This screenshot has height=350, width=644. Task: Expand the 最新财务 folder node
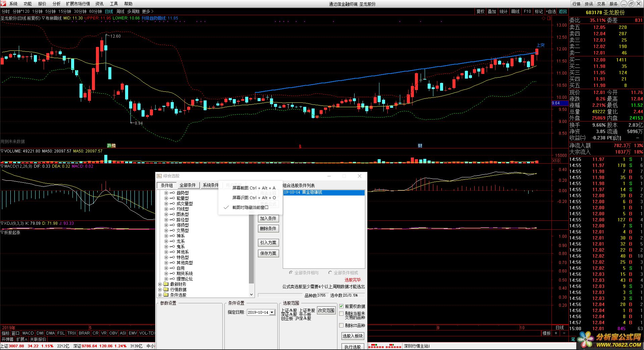tap(160, 284)
